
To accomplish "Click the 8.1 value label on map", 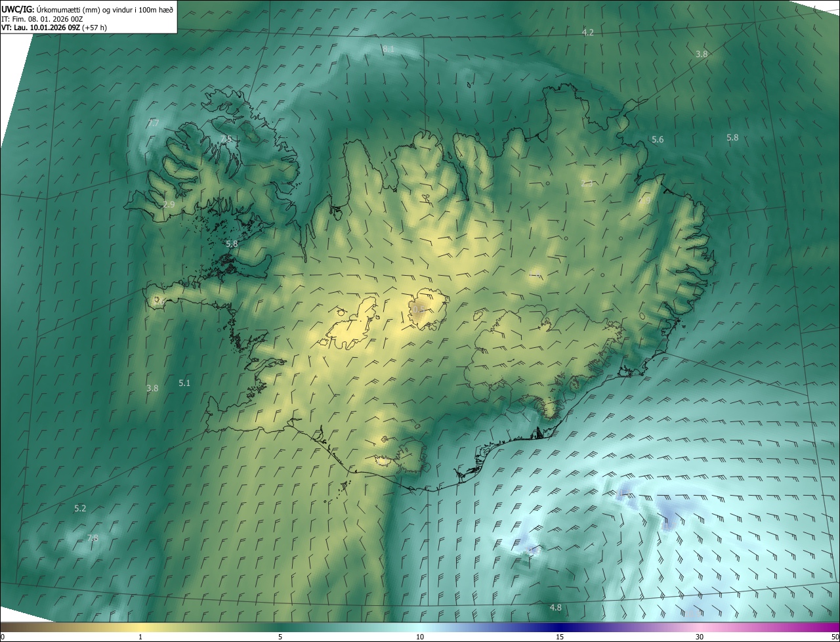I will [x=389, y=49].
